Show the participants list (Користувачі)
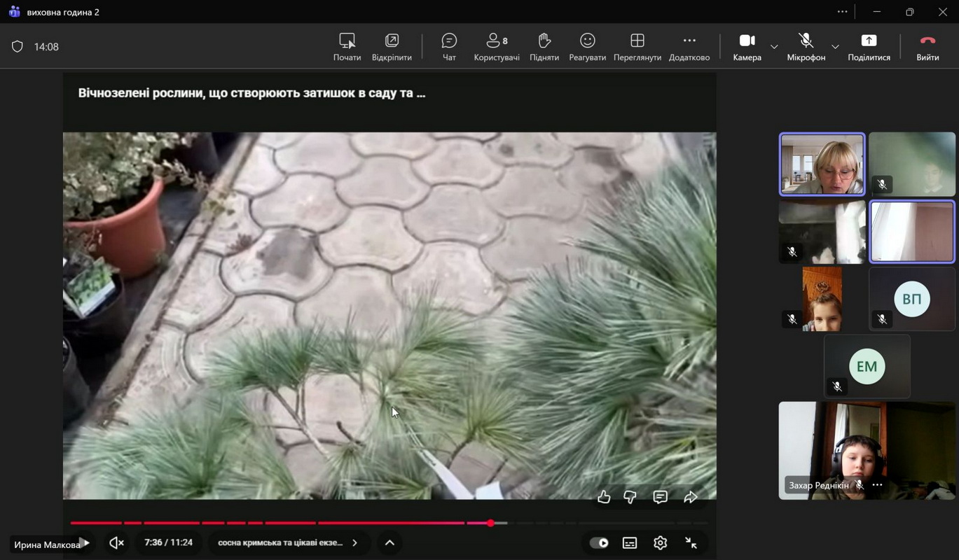The height and width of the screenshot is (560, 959). (497, 47)
